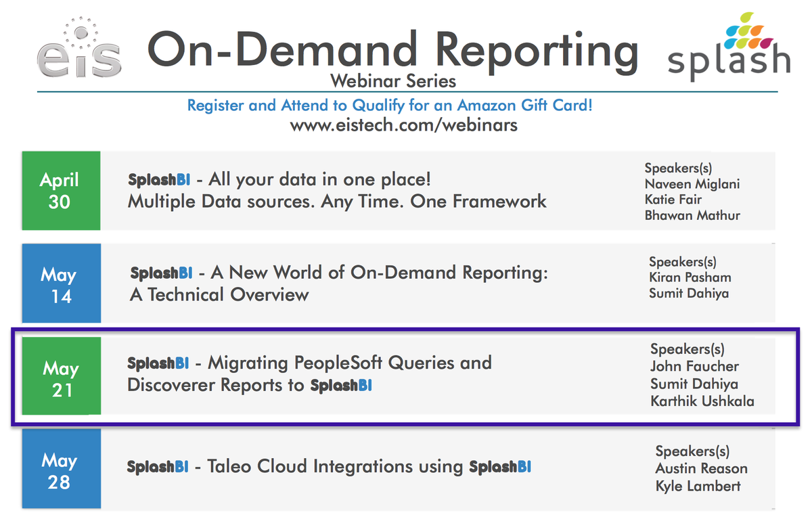This screenshot has width=812, height=521.
Task: Click the blue May 28 date box
Action: [61, 469]
